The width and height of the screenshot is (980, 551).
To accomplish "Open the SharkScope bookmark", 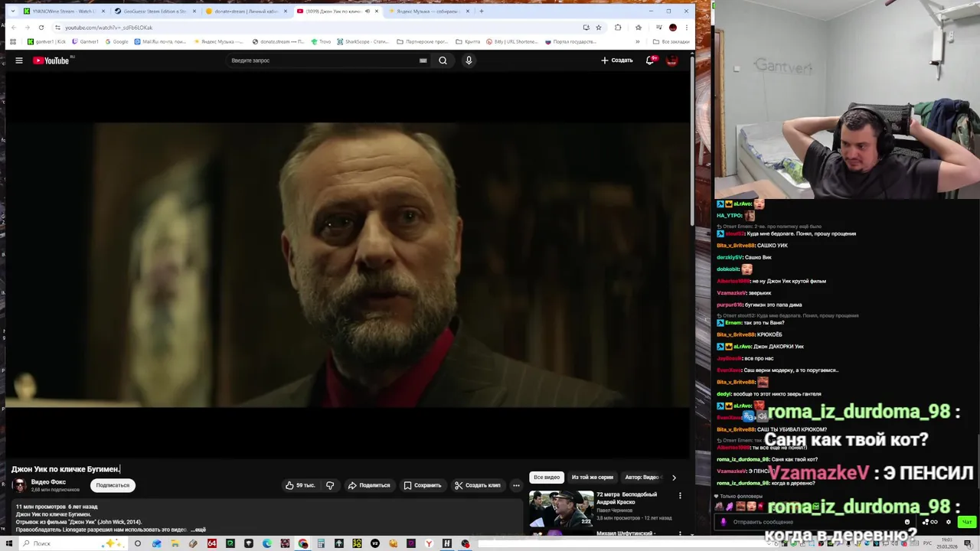I will (364, 41).
